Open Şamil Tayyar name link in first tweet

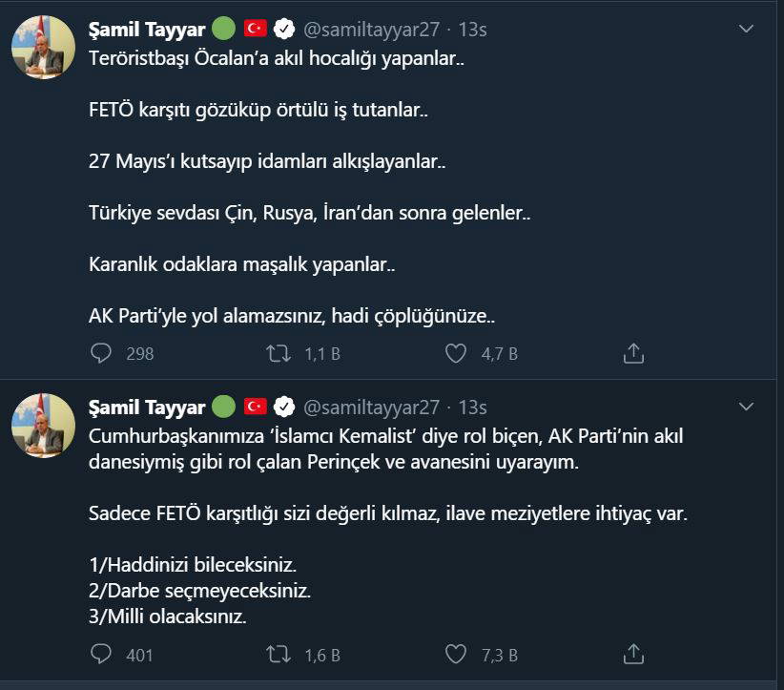pos(146,30)
